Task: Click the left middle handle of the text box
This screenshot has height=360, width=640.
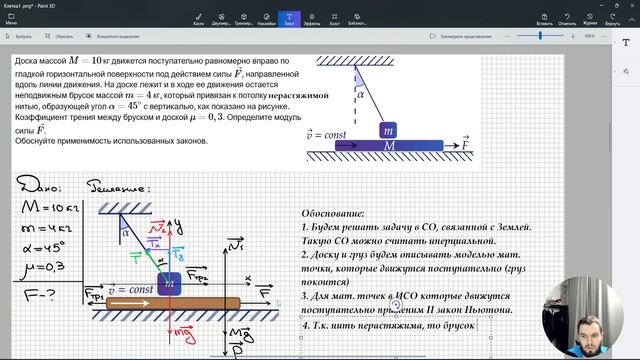Action: click(x=301, y=338)
